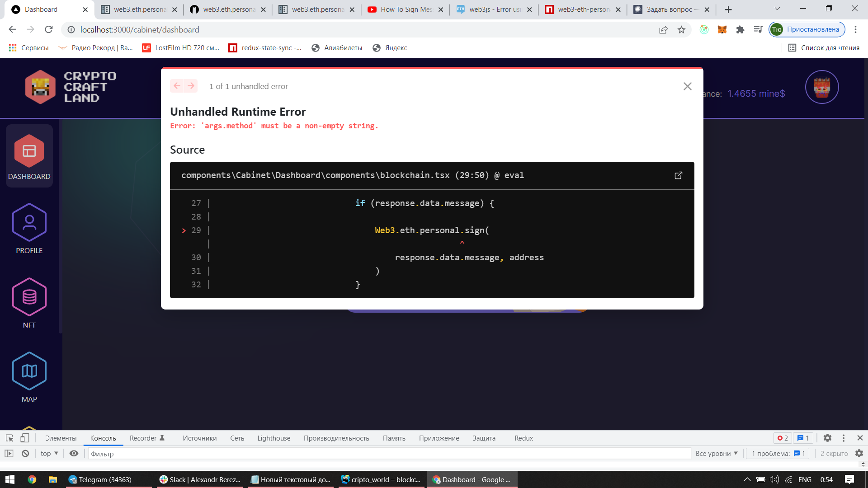Toggle DevTools inspect element picker
Image resolution: width=868 pixels, height=488 pixels.
click(9, 438)
